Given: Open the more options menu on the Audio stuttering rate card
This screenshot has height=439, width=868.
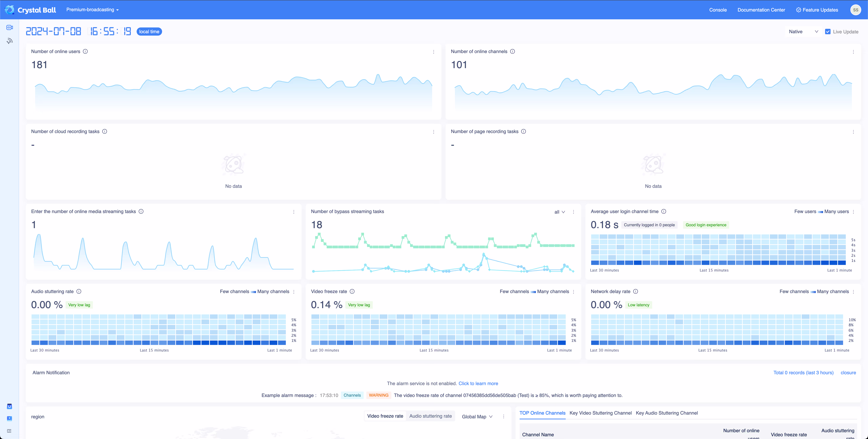Looking at the screenshot, I should pos(294,292).
